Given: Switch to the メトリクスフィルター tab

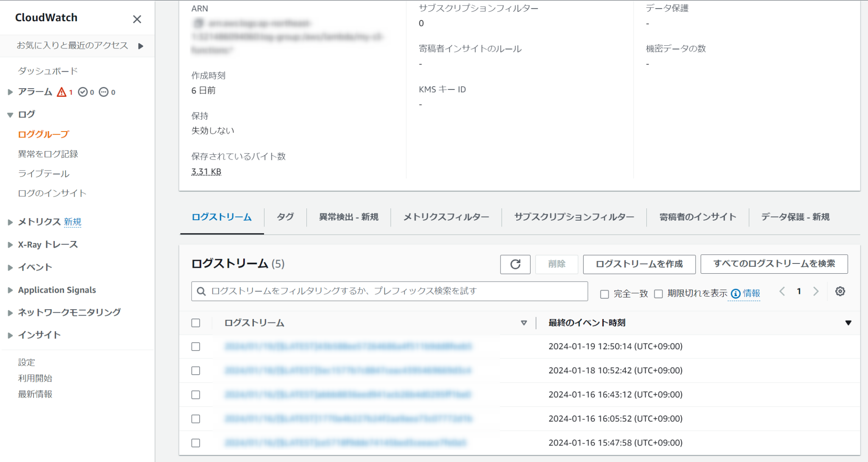Looking at the screenshot, I should (x=445, y=217).
